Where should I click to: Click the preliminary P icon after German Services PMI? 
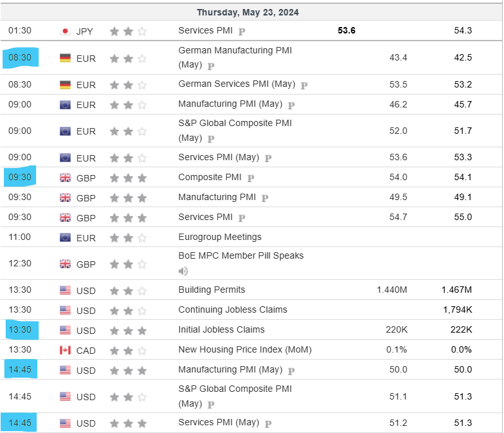click(x=304, y=85)
